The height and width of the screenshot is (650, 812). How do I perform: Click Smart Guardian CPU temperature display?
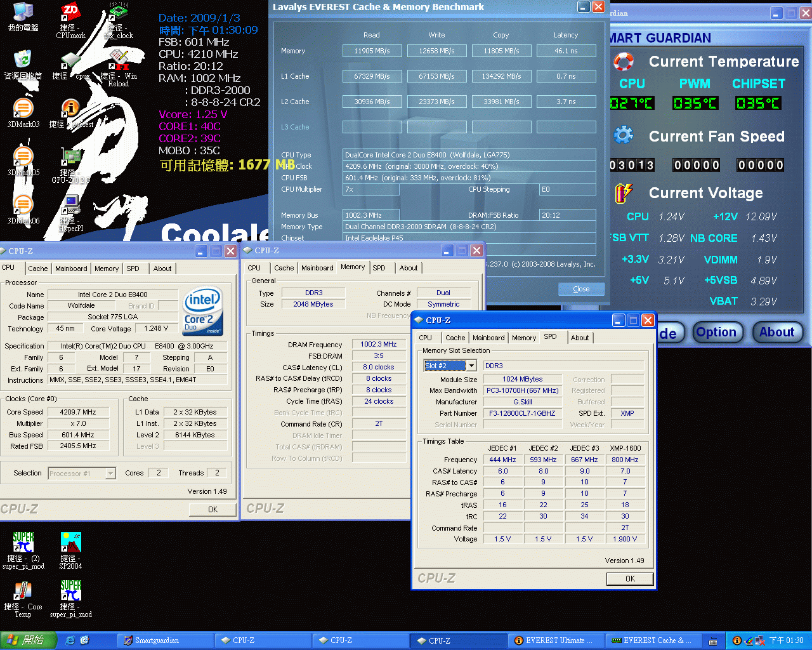632,103
